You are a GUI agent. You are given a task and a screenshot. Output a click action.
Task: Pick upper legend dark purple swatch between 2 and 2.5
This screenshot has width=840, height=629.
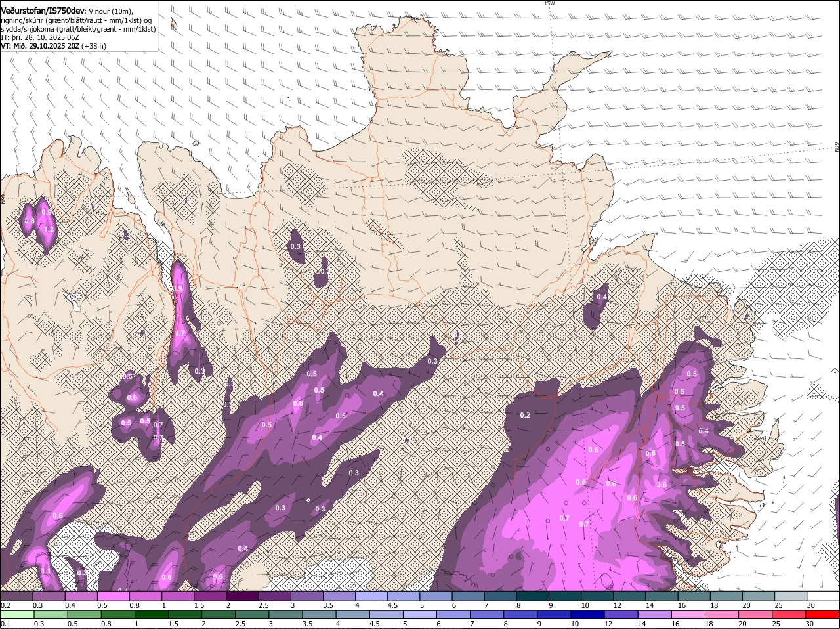pyautogui.click(x=242, y=596)
